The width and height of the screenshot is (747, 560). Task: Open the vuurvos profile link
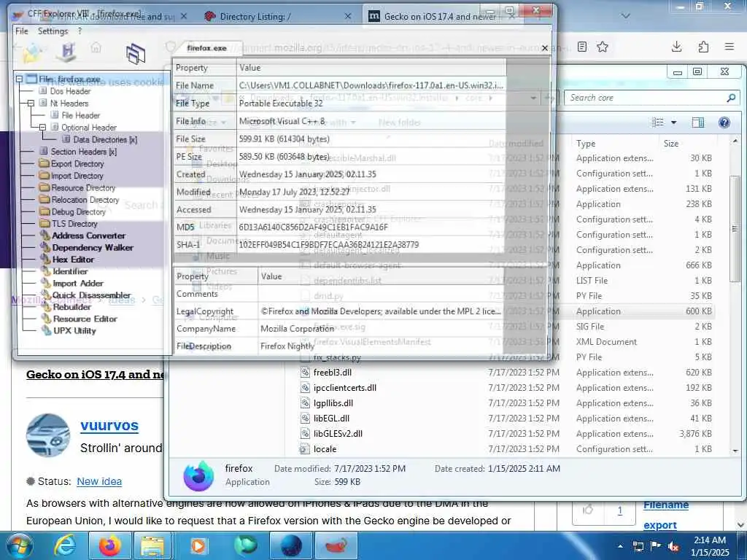click(109, 425)
